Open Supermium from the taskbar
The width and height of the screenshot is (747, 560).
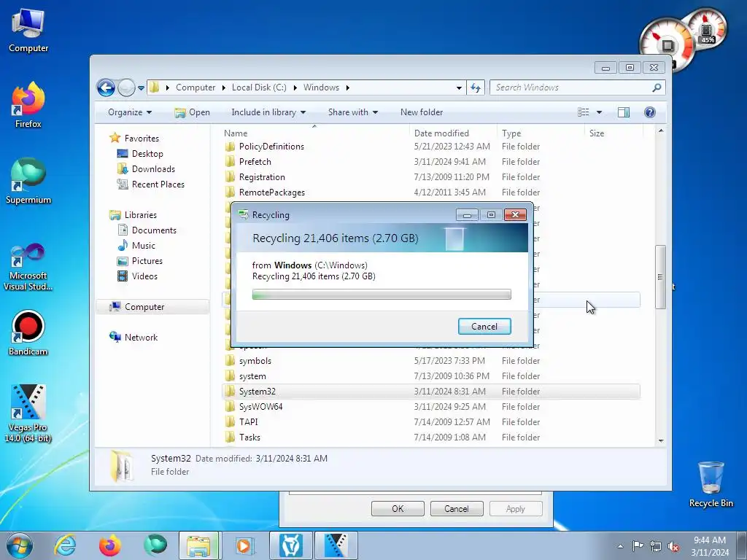[x=155, y=545]
